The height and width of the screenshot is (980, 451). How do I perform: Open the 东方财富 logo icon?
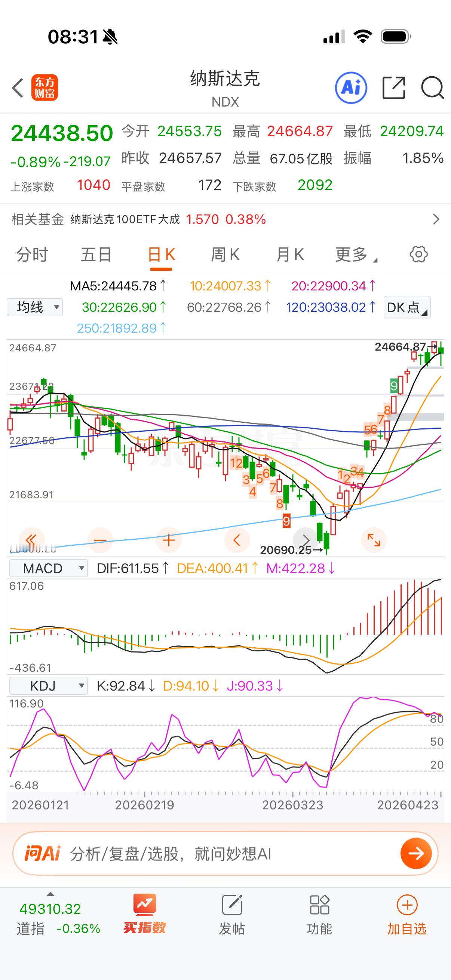pyautogui.click(x=45, y=87)
